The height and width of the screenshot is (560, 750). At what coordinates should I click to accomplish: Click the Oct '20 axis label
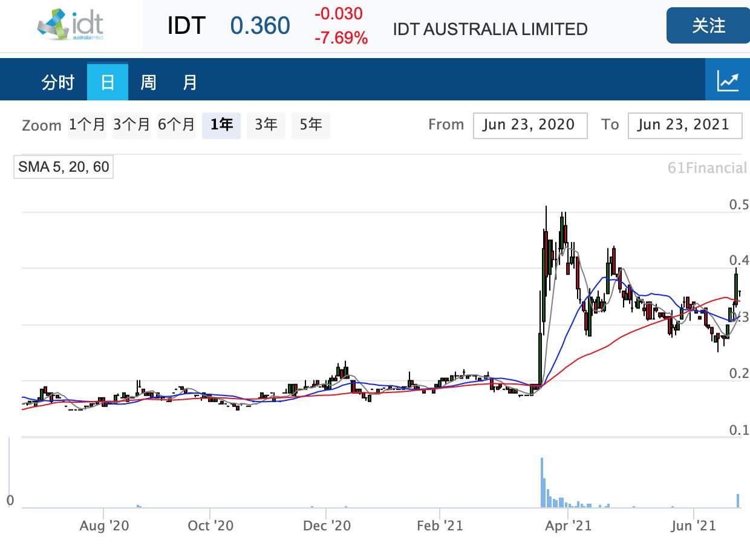click(x=210, y=526)
